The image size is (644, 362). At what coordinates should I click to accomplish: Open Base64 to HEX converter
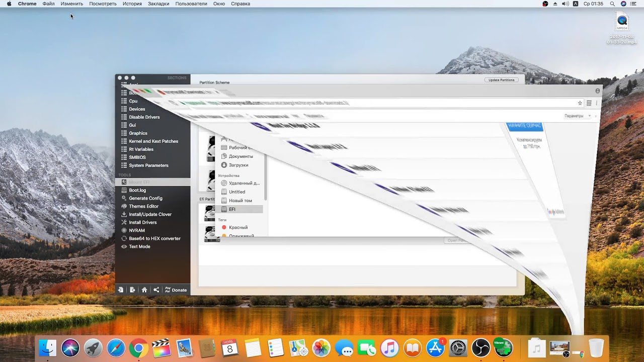154,238
